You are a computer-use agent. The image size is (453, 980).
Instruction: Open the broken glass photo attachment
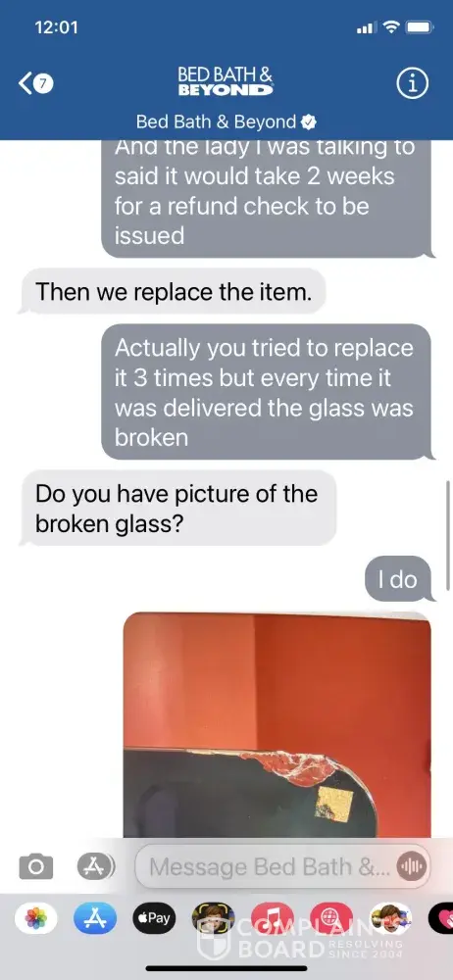point(277,725)
